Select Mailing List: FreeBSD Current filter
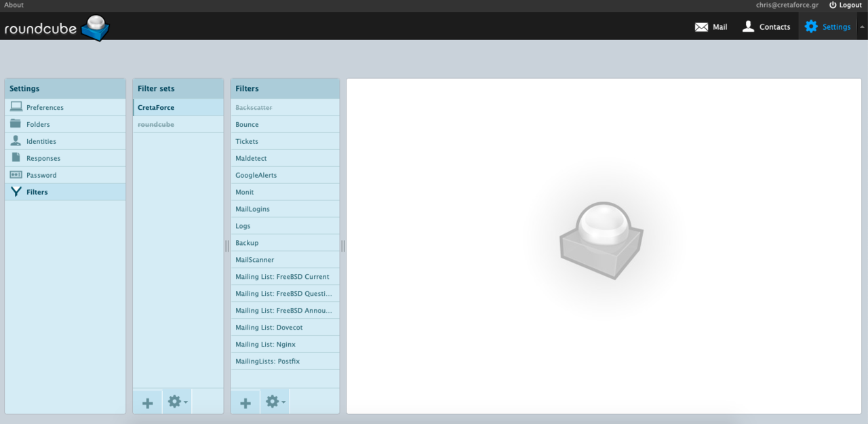Screen dimensions: 868x424 point(285,277)
